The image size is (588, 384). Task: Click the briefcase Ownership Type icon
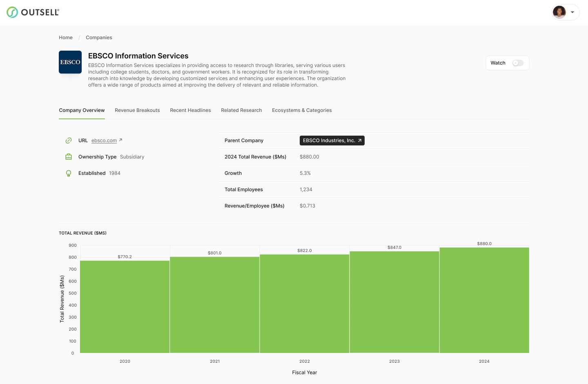click(x=69, y=157)
